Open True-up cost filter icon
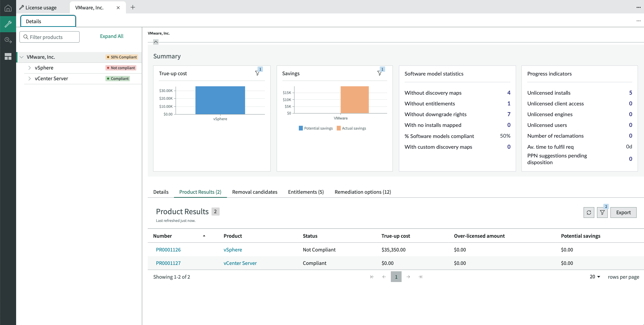644x325 pixels. [257, 73]
